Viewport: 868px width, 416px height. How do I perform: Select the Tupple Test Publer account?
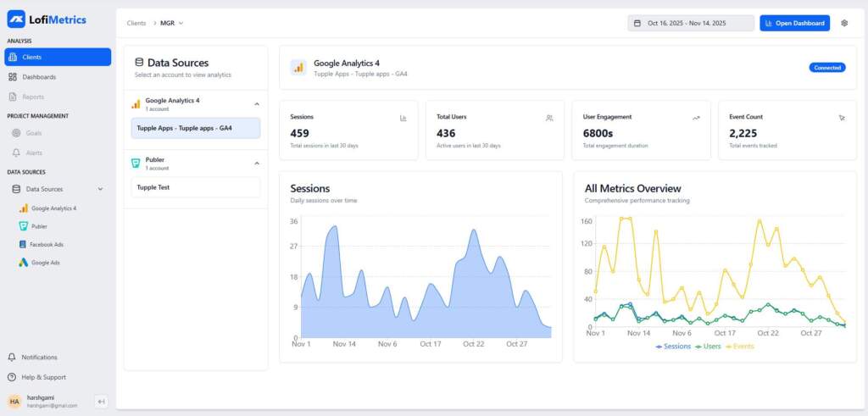coord(195,187)
